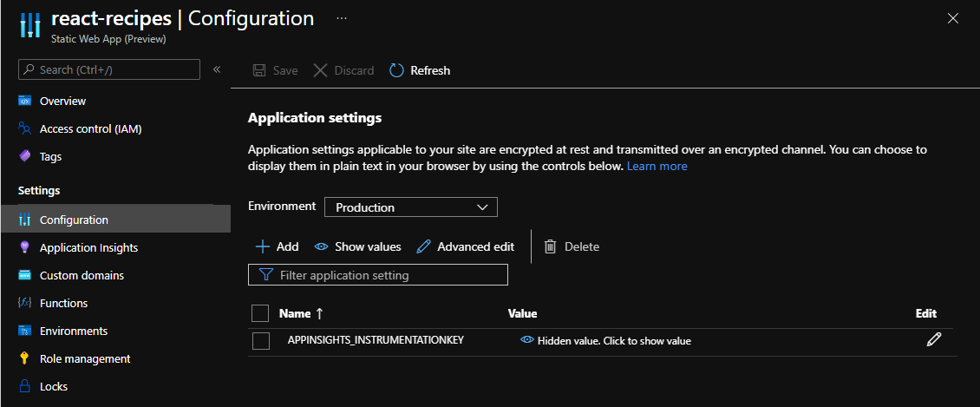This screenshot has width=980, height=407.
Task: Click the Discard toolbar label
Action: (x=354, y=70)
